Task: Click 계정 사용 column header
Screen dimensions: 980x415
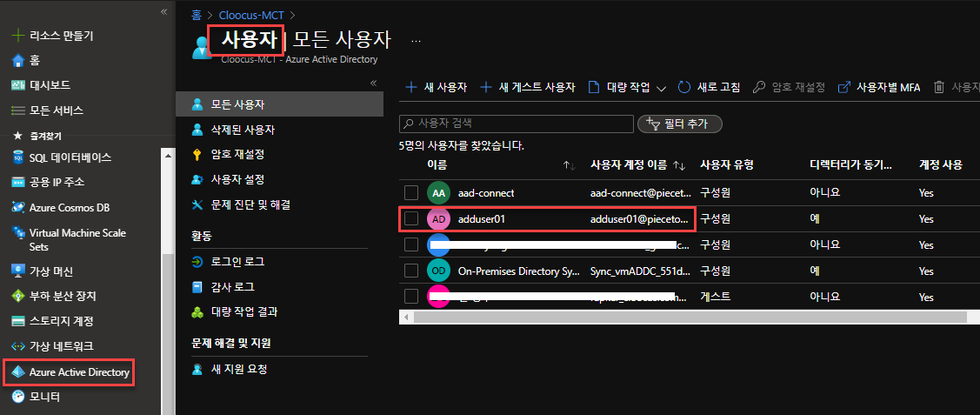Action: tap(940, 165)
